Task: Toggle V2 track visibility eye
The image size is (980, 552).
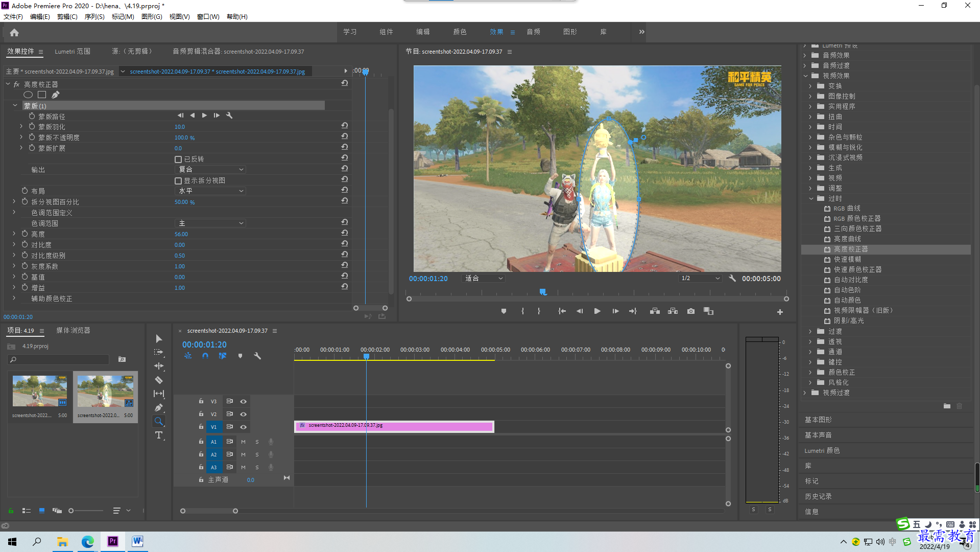Action: point(244,414)
